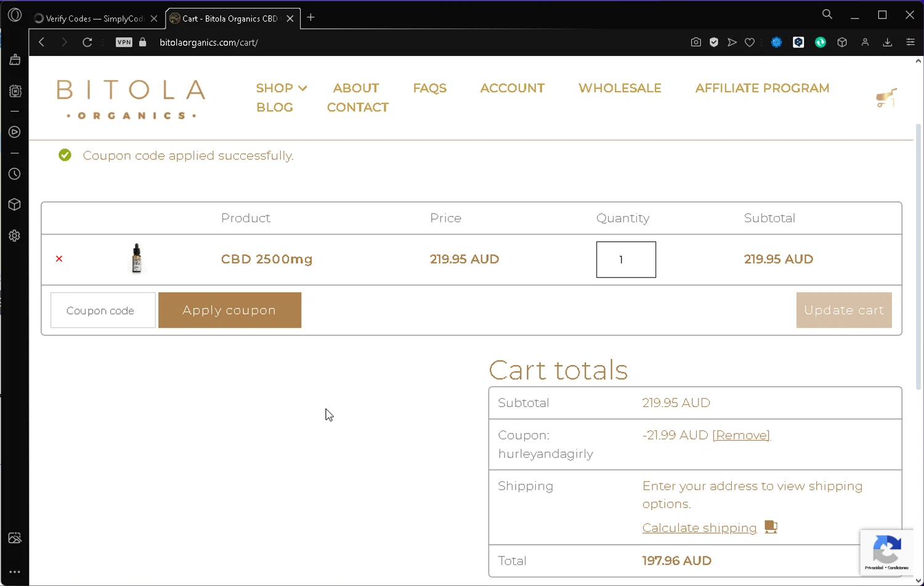This screenshot has width=924, height=586.
Task: Click the Bitola Organics logo
Action: (131, 98)
